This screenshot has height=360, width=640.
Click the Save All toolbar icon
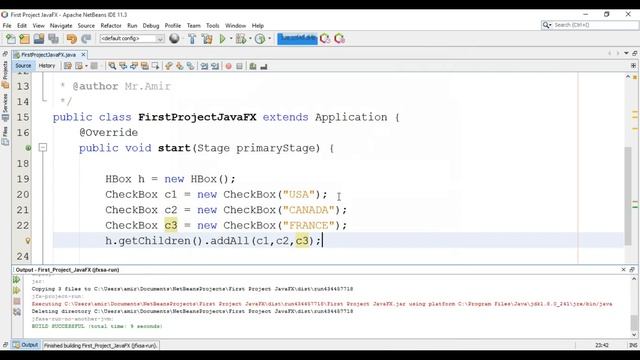tap(53, 39)
